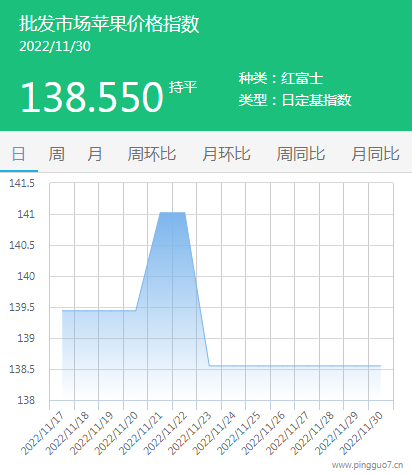Open the 月环比 tab
The image size is (412, 475).
(x=226, y=154)
